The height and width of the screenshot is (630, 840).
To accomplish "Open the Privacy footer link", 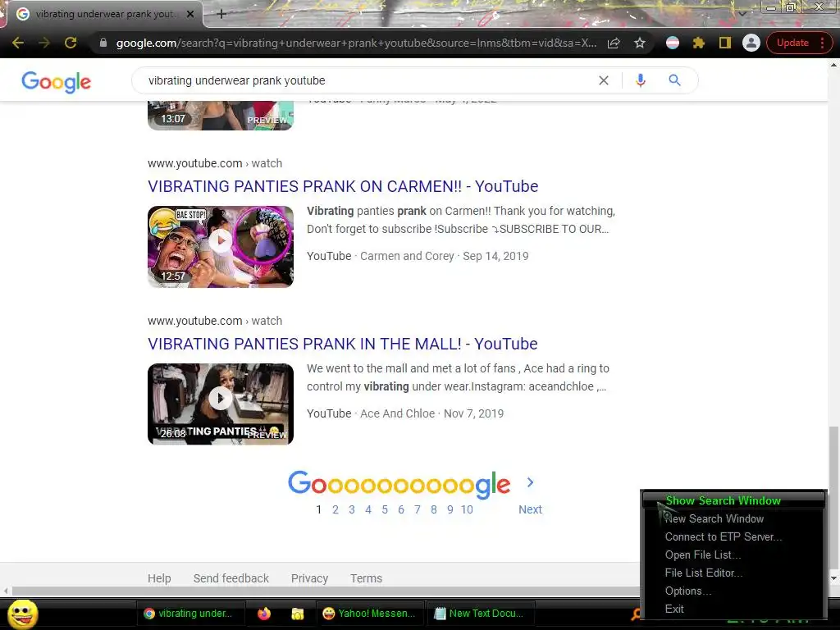I will pyautogui.click(x=309, y=578).
